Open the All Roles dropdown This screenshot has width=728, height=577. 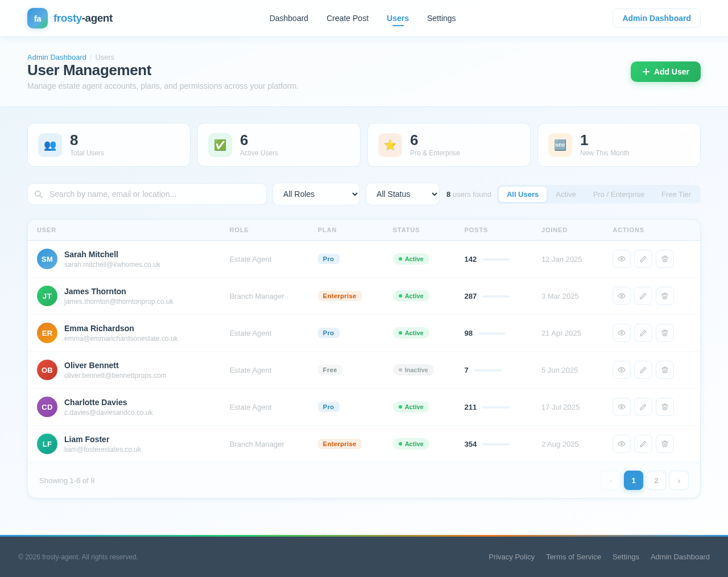pyautogui.click(x=316, y=194)
